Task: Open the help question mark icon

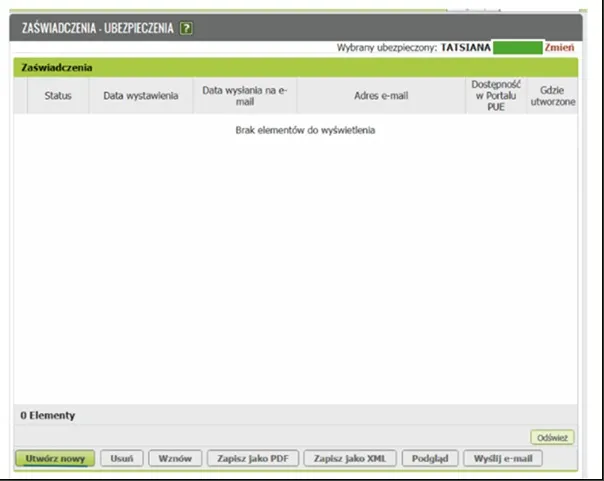Action: click(186, 28)
